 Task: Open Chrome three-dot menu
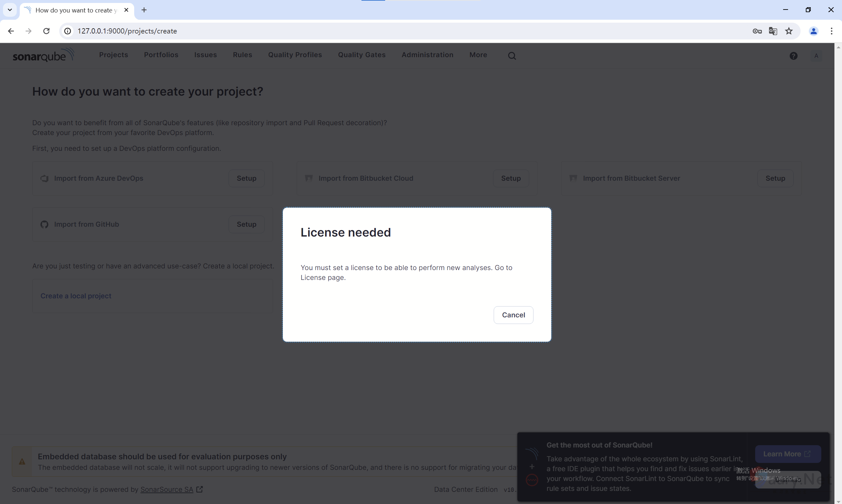click(x=831, y=31)
